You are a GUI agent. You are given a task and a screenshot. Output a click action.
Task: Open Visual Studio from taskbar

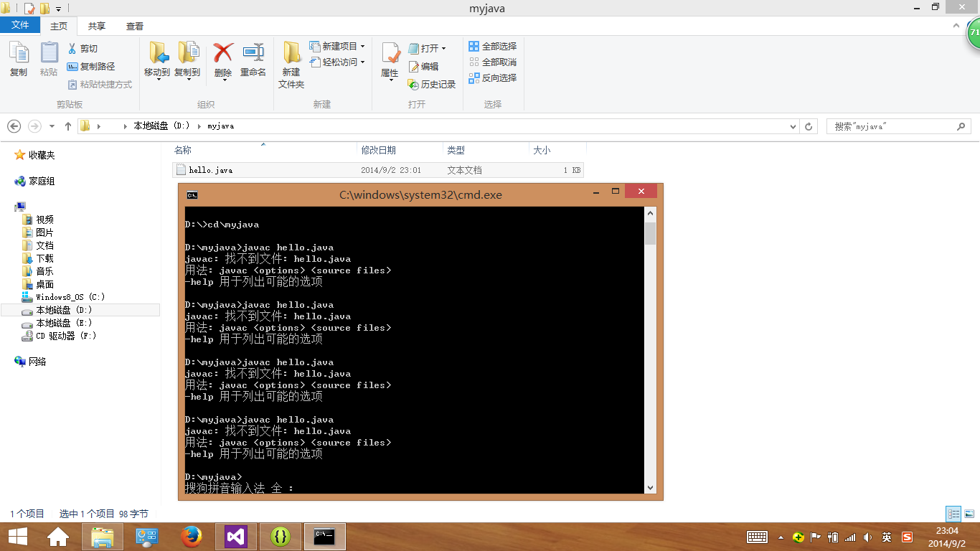[236, 537]
